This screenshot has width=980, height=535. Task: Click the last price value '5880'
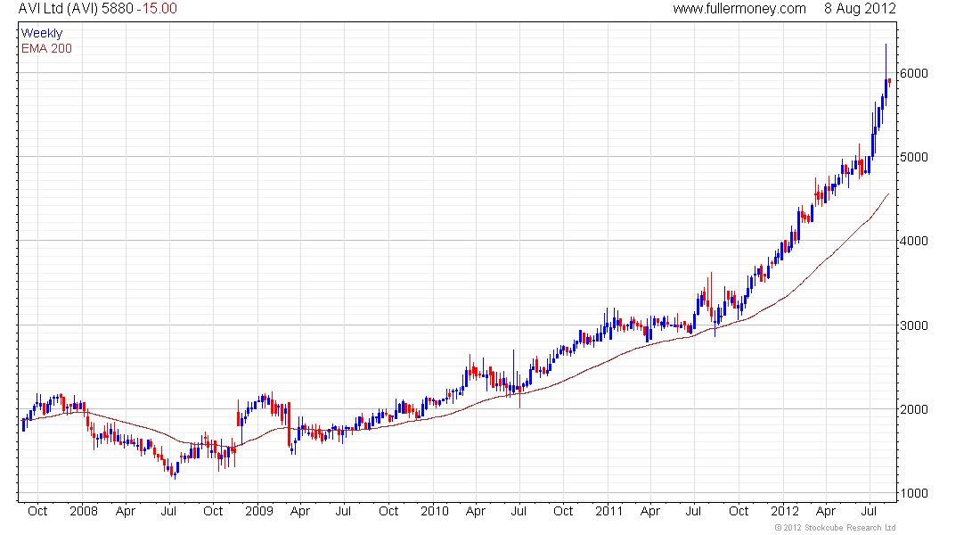click(118, 9)
